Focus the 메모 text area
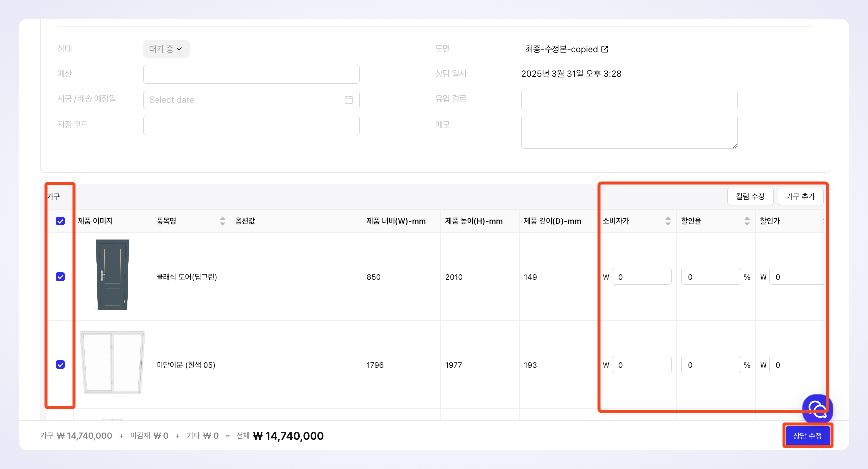This screenshot has width=868, height=469. (x=629, y=132)
